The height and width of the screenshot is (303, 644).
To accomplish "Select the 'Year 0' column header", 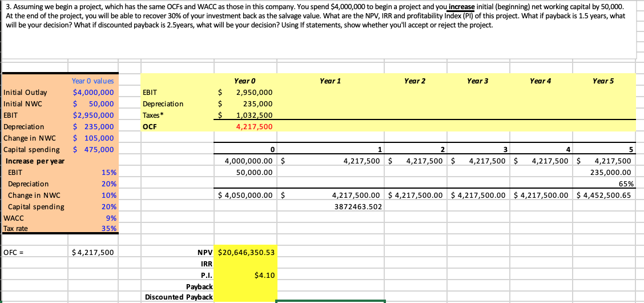I will pyautogui.click(x=245, y=81).
